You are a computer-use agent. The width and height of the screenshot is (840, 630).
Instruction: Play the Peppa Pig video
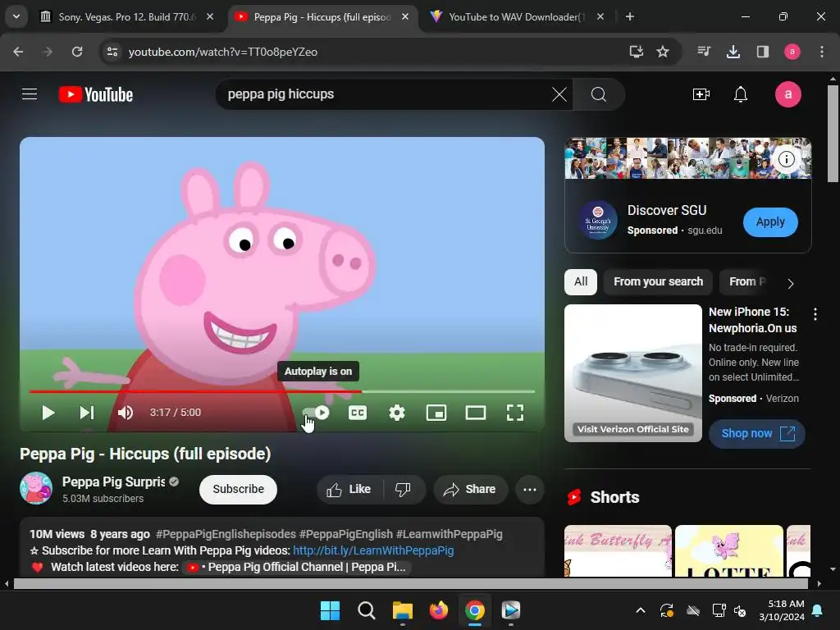[48, 413]
